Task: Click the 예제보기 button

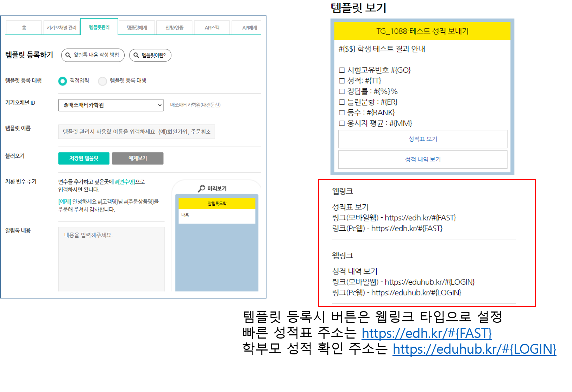Action: (x=138, y=158)
